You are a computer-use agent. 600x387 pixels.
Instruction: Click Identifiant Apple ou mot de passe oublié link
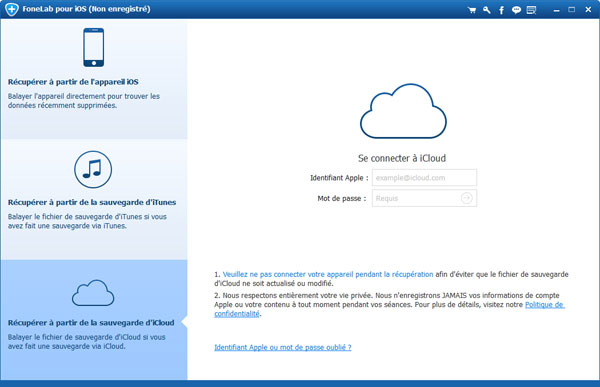pyautogui.click(x=283, y=347)
